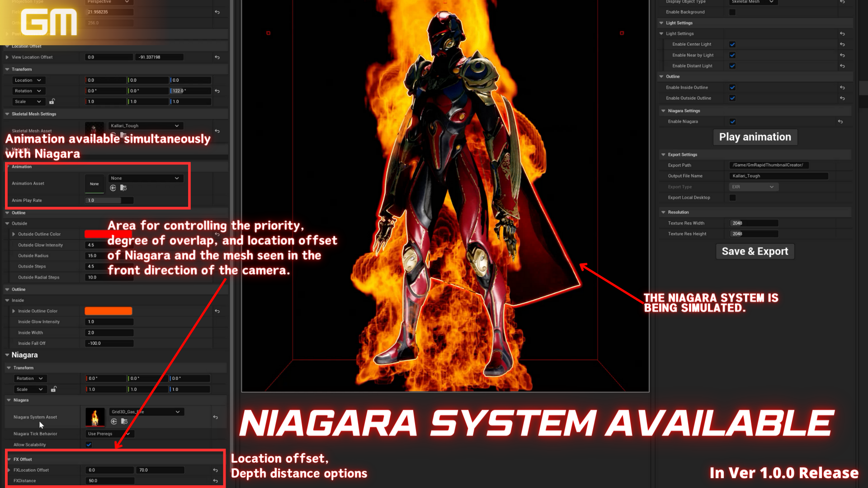Open Kallari_Tough skeletal mesh dropdown

(145, 126)
